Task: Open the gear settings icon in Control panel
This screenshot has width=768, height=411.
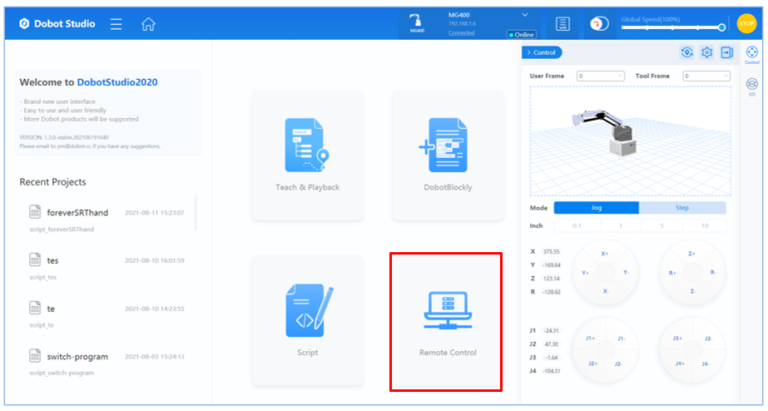Action: (706, 52)
